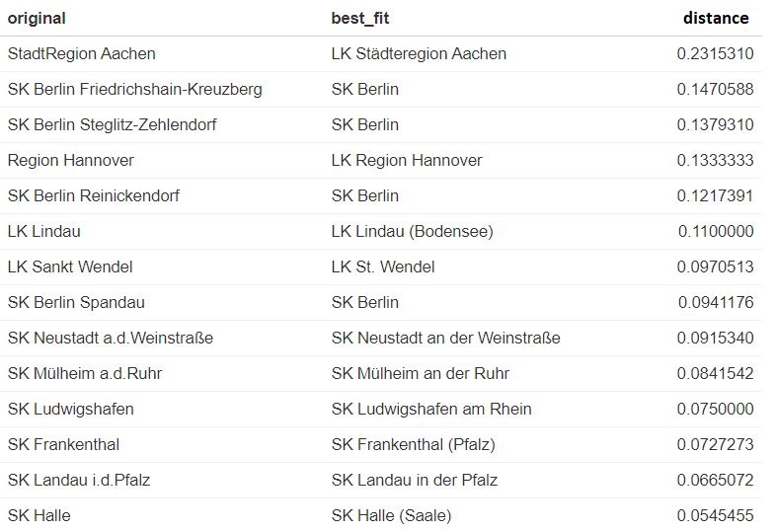Select 'SK Berlin Friedrichshain-Kreuzberg' row entry
The width and height of the screenshot is (776, 532).
(134, 89)
